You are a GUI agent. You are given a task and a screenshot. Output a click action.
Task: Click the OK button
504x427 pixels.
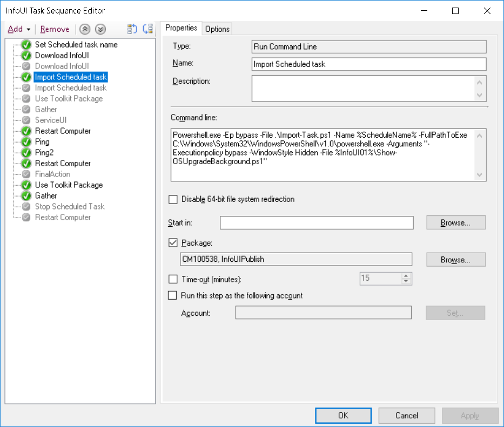(343, 416)
